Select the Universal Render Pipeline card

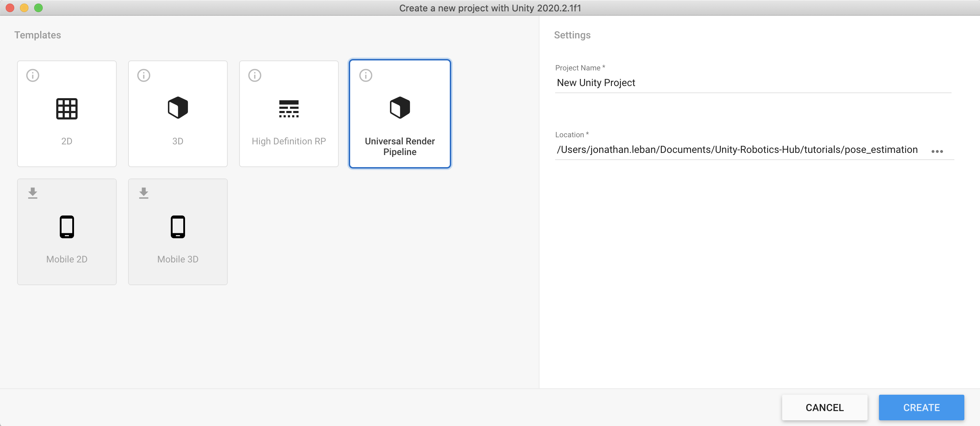(400, 114)
